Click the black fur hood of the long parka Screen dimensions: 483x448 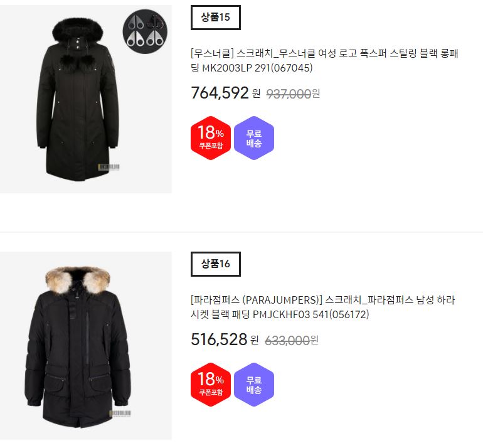(x=77, y=30)
